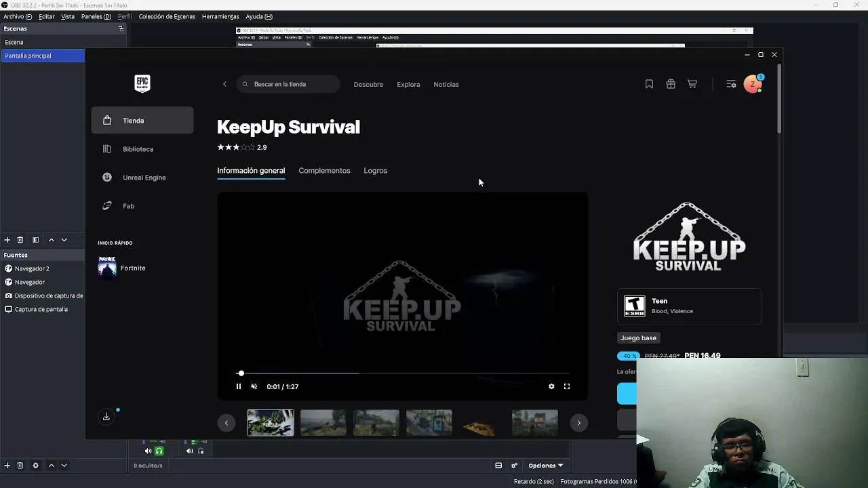Open the Herramientas menu

[x=220, y=16]
